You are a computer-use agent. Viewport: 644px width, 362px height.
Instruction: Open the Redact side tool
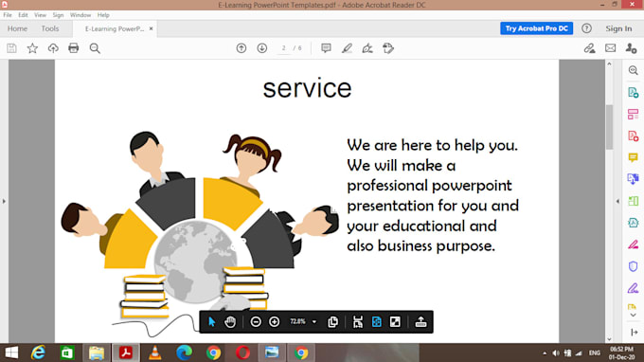point(633,244)
